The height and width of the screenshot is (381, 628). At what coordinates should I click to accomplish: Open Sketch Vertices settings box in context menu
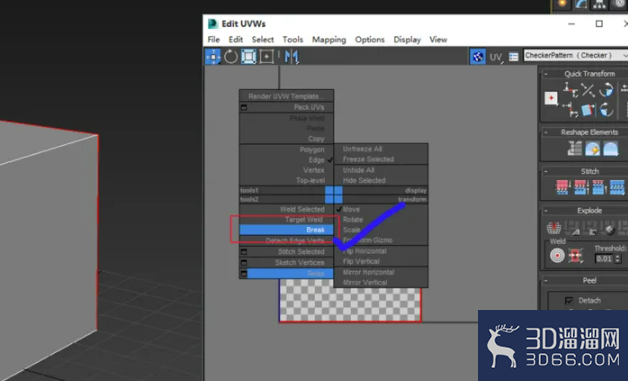244,263
